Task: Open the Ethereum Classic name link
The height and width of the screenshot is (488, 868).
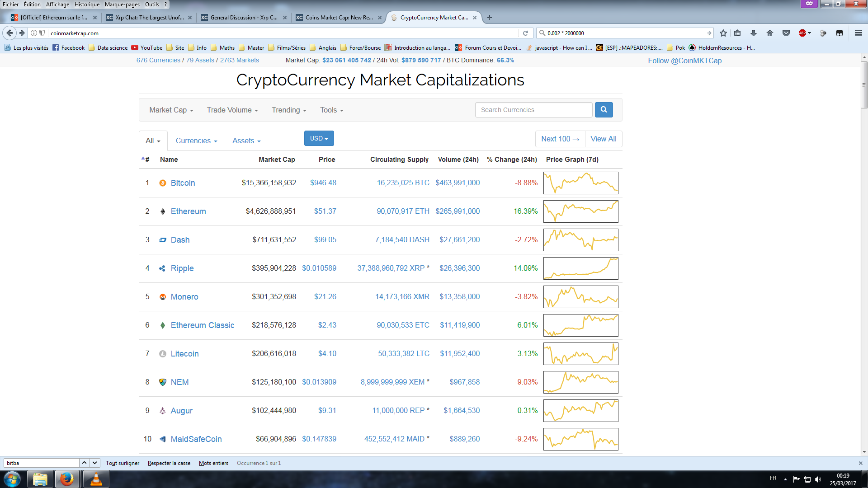Action: coord(203,325)
